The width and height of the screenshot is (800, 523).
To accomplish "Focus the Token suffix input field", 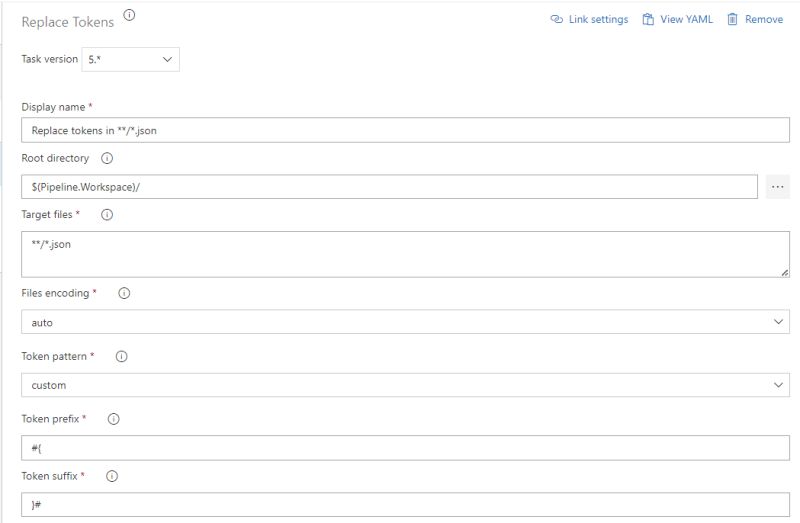I will tap(405, 505).
